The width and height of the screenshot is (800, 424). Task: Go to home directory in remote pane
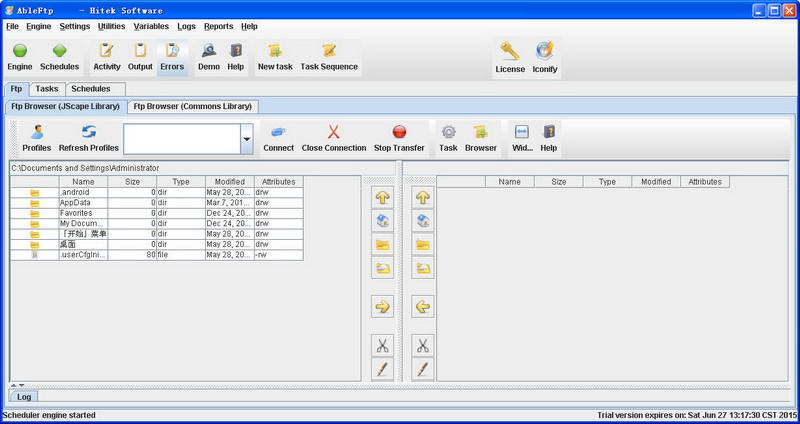tap(422, 221)
